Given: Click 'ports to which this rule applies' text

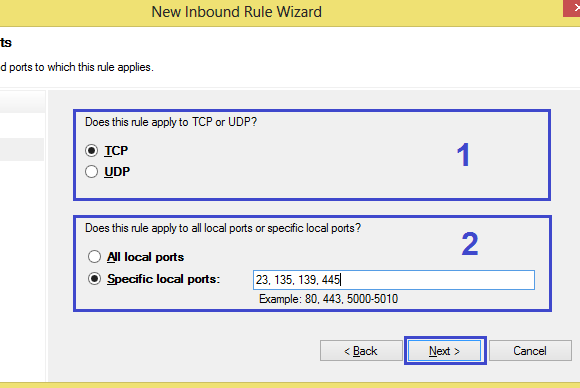Looking at the screenshot, I should 81,67.
